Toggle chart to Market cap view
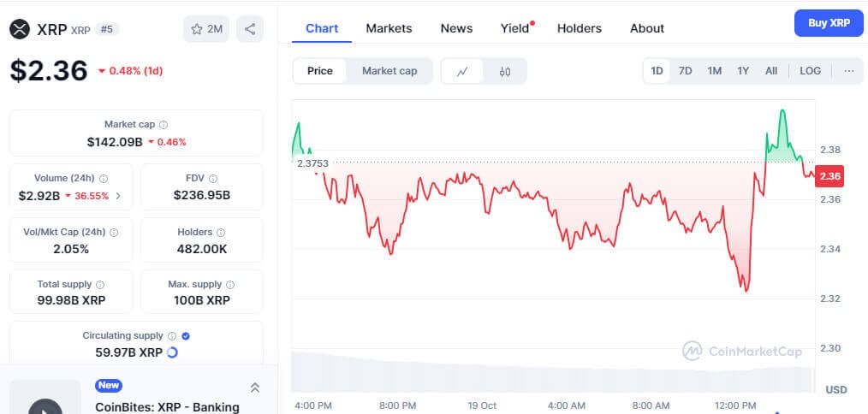Image resolution: width=868 pixels, height=414 pixels. (389, 71)
